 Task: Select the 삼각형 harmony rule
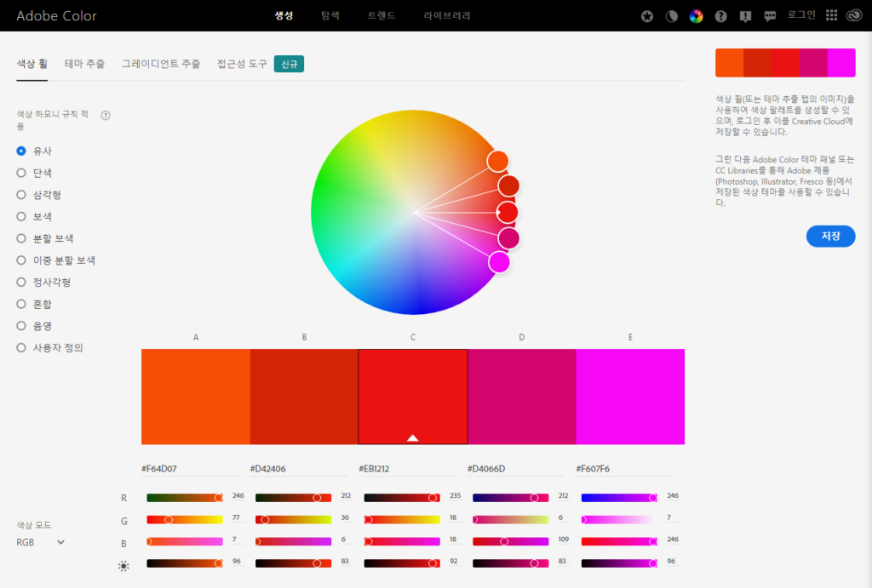tap(21, 195)
